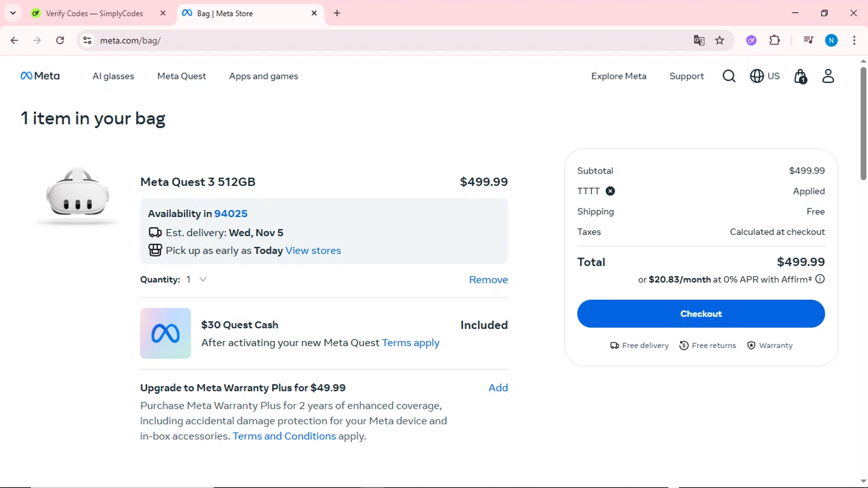Click the blue Checkout button
The height and width of the screenshot is (488, 868).
(x=701, y=314)
